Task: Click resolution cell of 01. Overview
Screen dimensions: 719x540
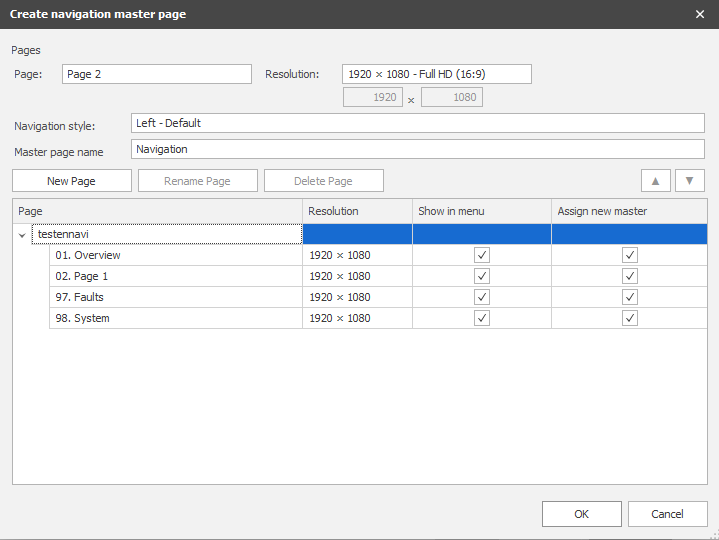Action: 357,255
